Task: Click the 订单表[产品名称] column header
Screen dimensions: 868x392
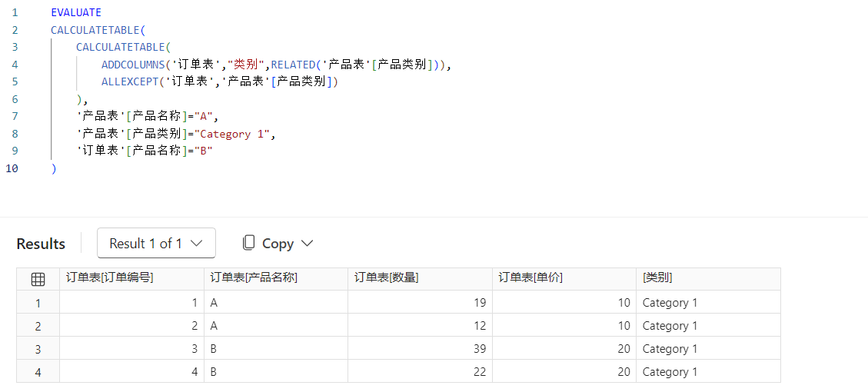Action: pyautogui.click(x=276, y=280)
